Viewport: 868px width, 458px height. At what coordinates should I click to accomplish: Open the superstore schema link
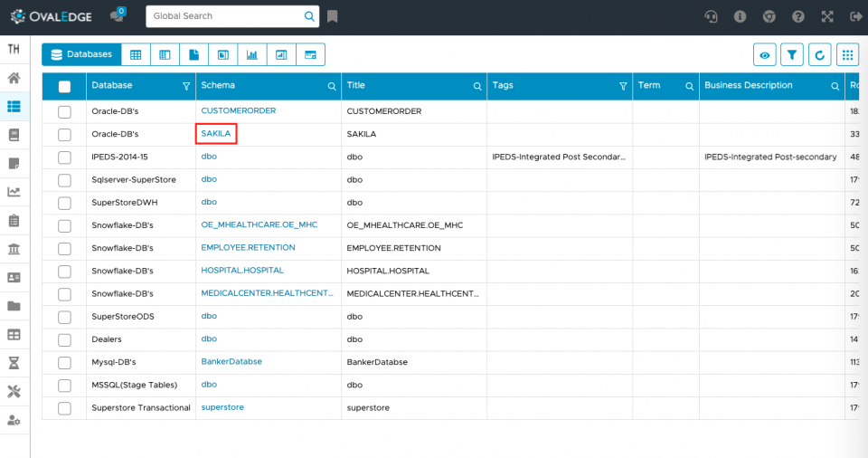[222, 407]
